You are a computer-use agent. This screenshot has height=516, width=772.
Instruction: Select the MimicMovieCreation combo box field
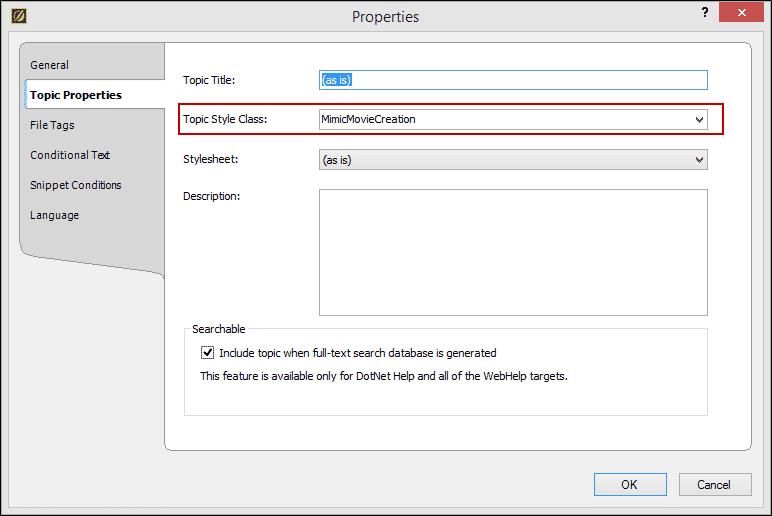pyautogui.click(x=513, y=120)
